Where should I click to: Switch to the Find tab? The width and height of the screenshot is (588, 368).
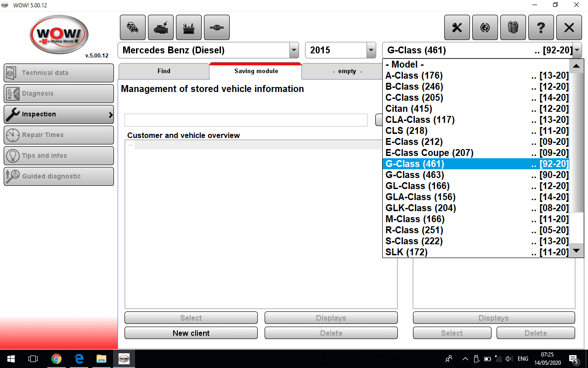(x=164, y=71)
